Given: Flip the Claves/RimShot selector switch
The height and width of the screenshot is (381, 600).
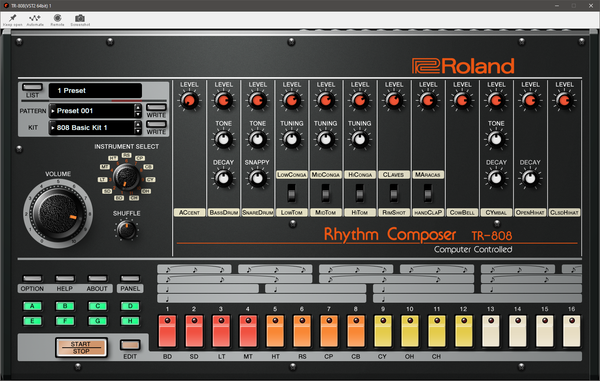Looking at the screenshot, I should [x=394, y=193].
